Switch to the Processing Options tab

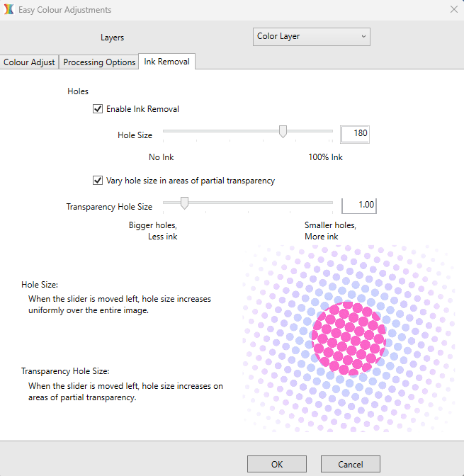coord(99,62)
